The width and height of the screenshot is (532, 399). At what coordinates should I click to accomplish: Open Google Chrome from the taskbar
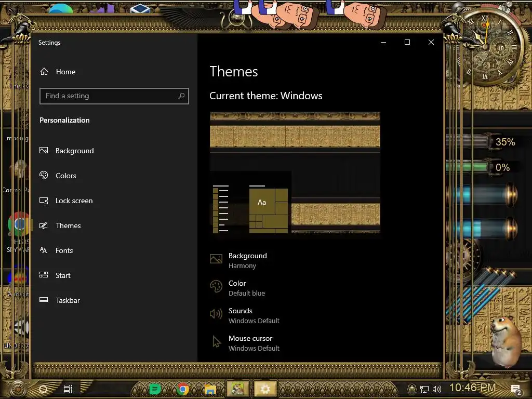coord(182,389)
